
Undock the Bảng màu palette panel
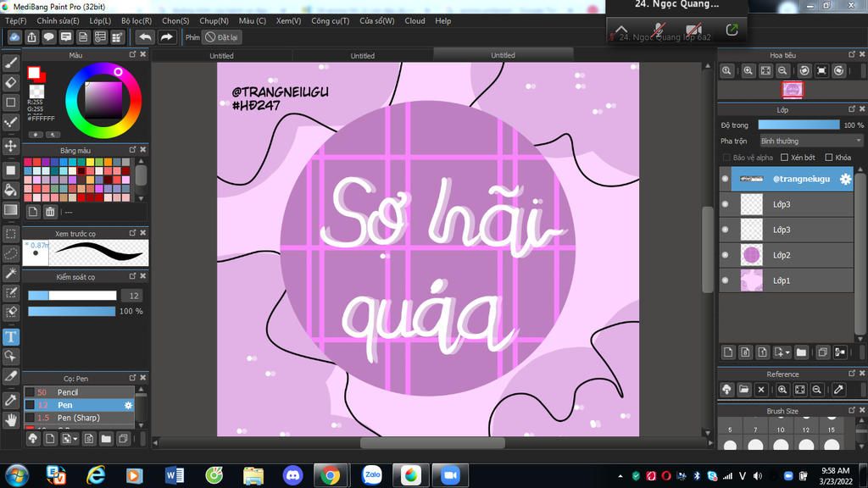tap(133, 149)
